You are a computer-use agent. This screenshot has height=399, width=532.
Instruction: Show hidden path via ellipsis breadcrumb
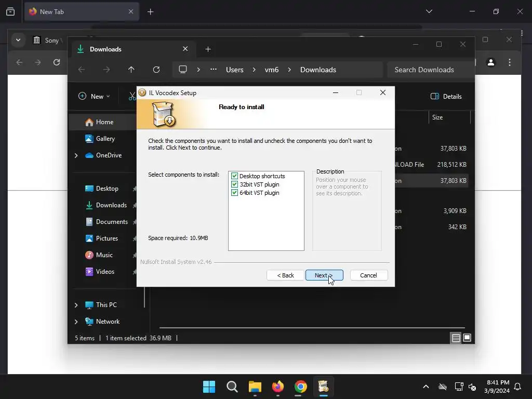(214, 70)
